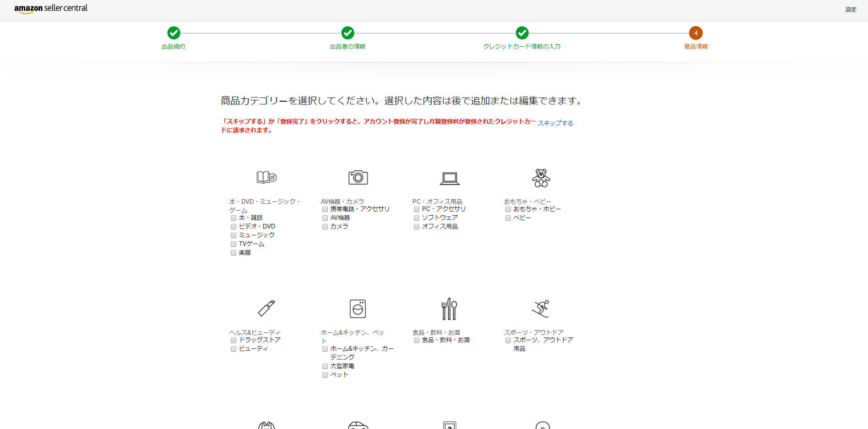Click the laptop icon above PC・オフィス用品
This screenshot has width=868, height=429.
coord(449,178)
